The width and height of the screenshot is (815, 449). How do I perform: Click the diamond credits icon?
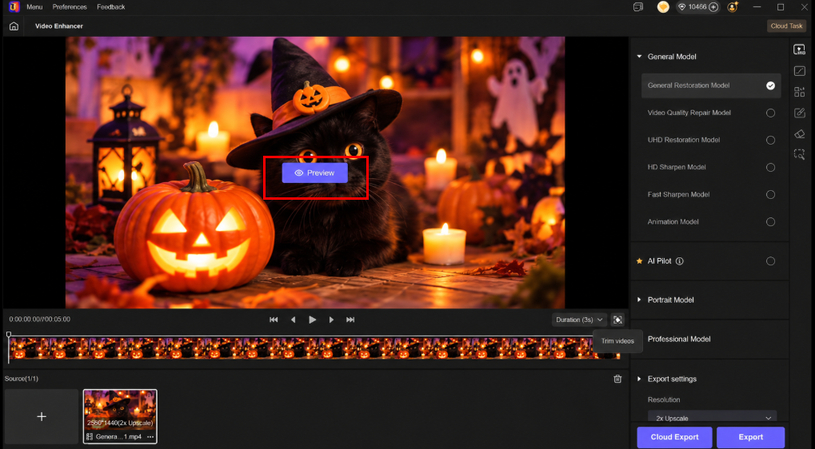[x=681, y=7]
